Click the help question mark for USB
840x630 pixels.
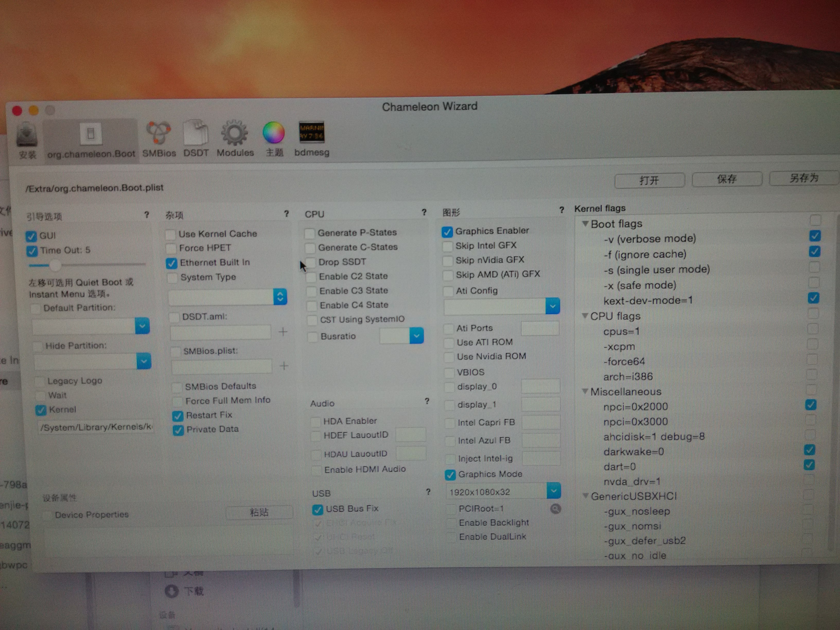pos(428,492)
